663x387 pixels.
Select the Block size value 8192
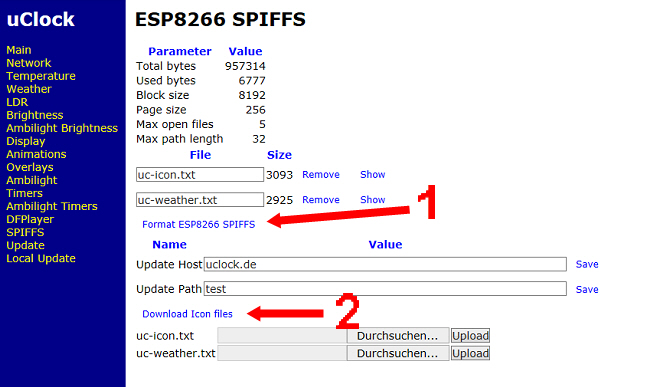(252, 95)
